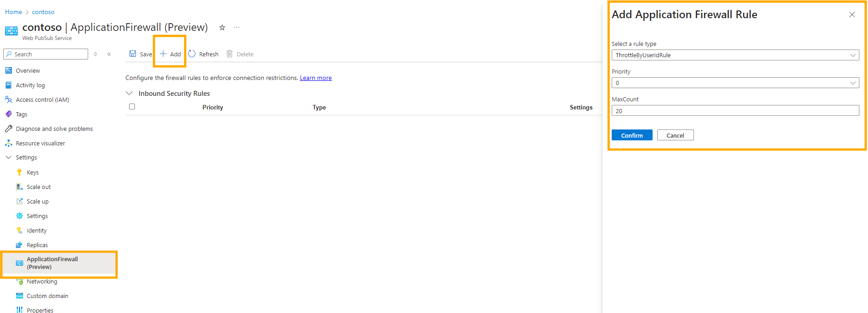Click the Refresh toolbar icon
Image resolution: width=868 pixels, height=313 pixels.
point(192,54)
